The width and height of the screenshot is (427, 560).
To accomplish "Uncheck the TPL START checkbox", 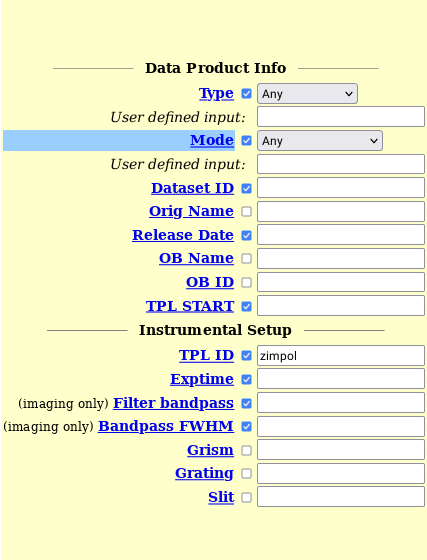I will pos(246,306).
